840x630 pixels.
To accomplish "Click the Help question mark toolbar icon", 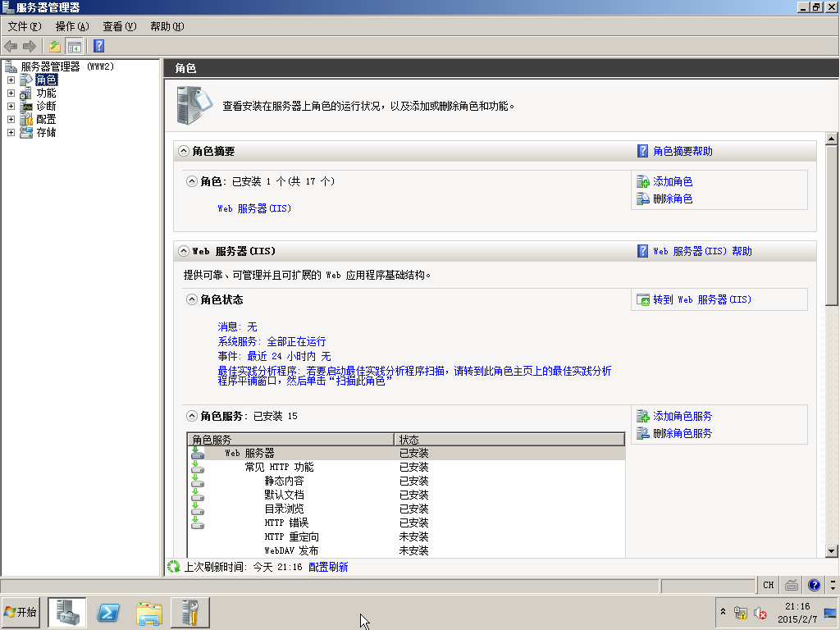I will pos(98,46).
